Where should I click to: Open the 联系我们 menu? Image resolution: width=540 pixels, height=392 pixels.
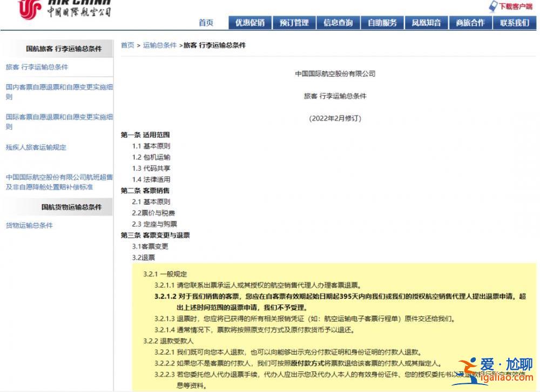pos(515,23)
